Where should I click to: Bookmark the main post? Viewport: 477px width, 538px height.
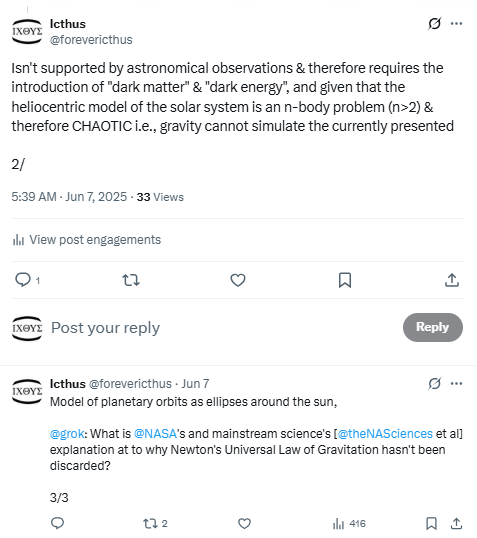point(345,280)
